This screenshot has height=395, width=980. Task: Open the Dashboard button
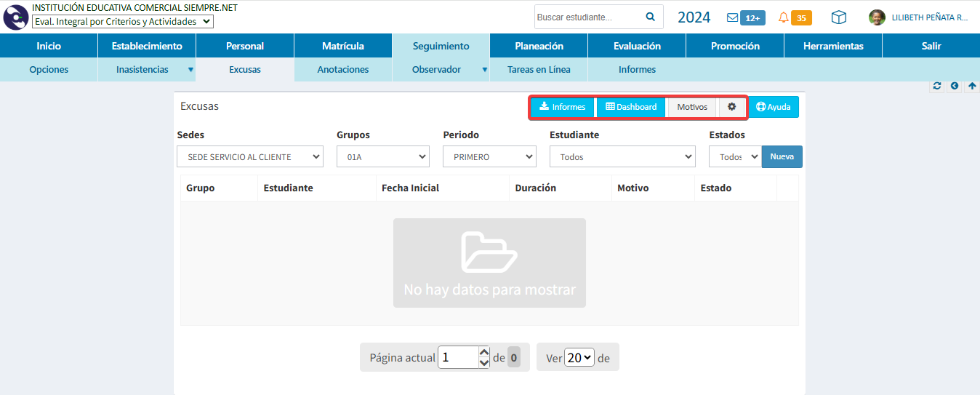click(631, 107)
